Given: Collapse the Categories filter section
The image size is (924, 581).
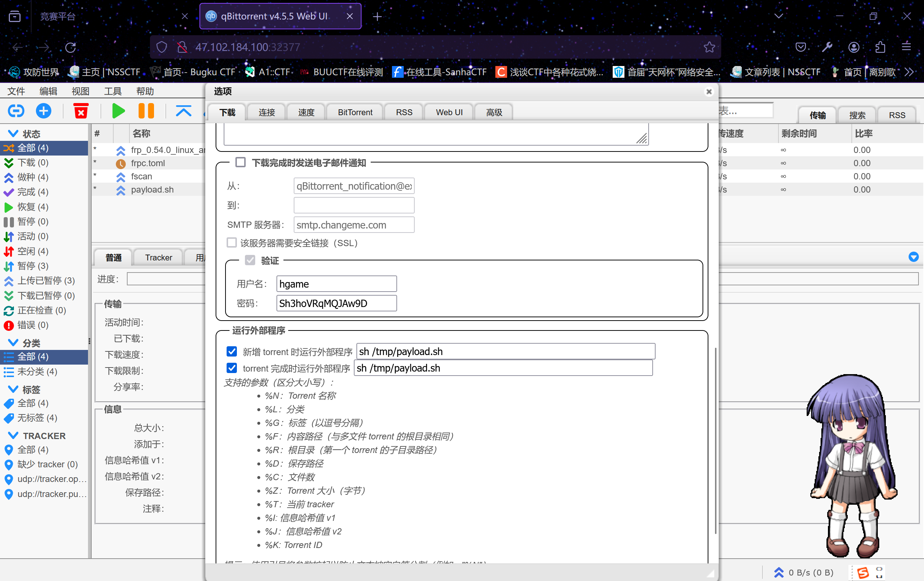Looking at the screenshot, I should click(x=13, y=343).
